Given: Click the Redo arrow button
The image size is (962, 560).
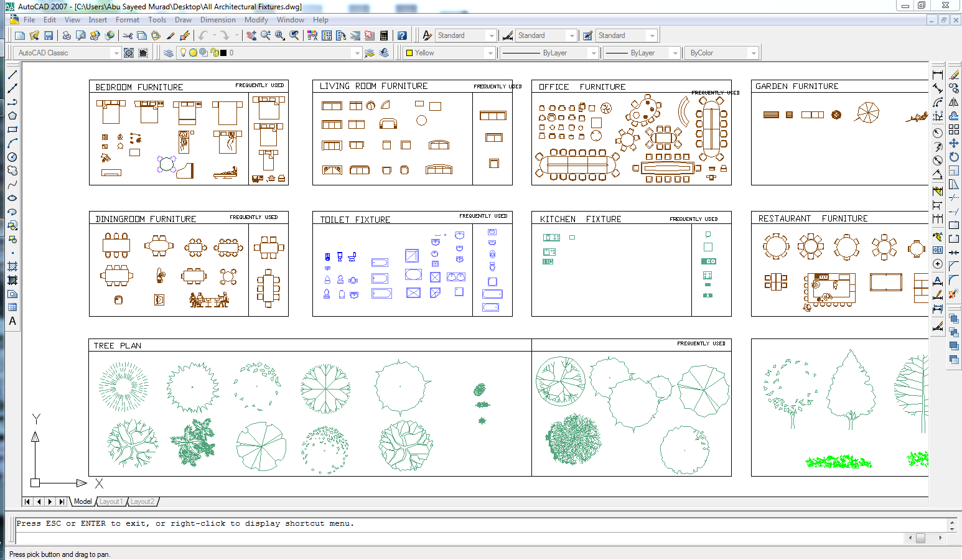Looking at the screenshot, I should point(225,35).
